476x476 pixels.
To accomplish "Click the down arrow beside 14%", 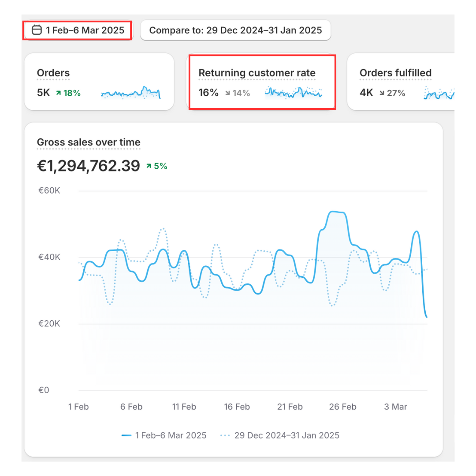I will [x=227, y=93].
